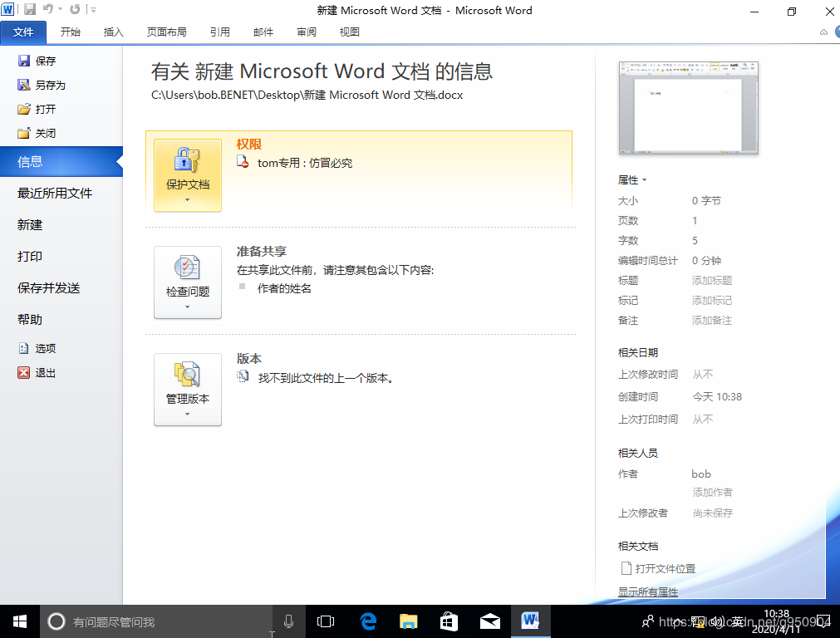Click the Word taskbar icon
The height and width of the screenshot is (638, 840).
click(530, 621)
